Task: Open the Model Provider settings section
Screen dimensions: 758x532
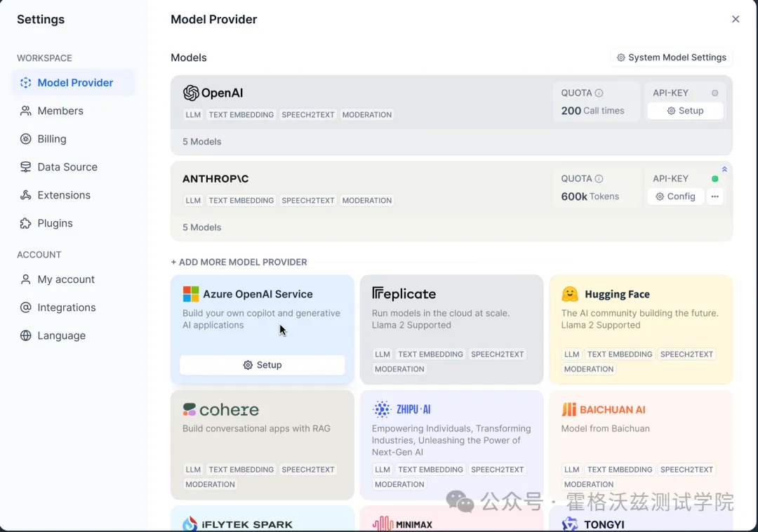Action: pos(74,83)
